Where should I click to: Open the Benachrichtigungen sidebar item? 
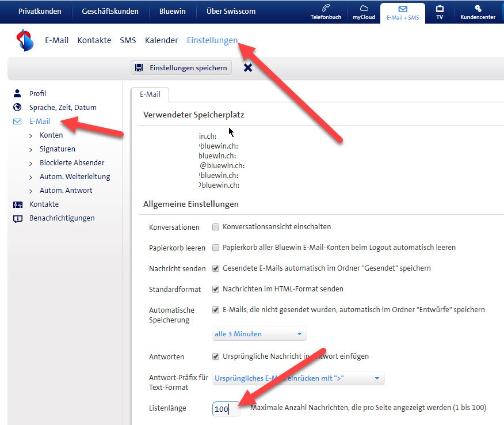click(62, 218)
